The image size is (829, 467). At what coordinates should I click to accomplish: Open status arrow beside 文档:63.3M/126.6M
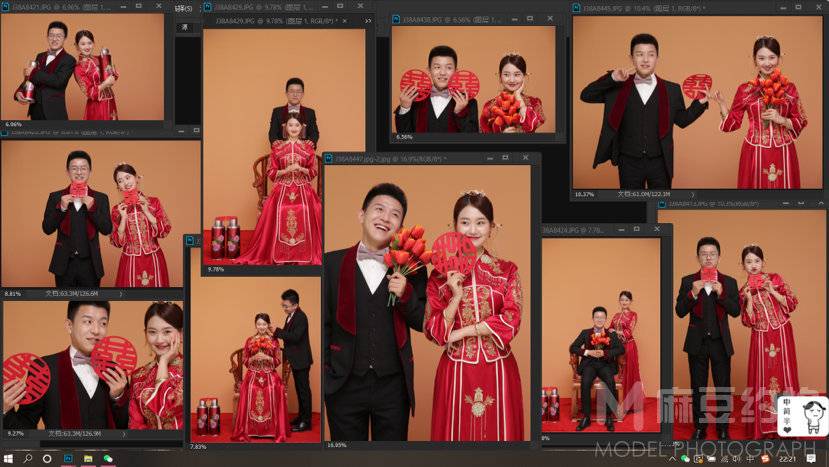click(121, 294)
